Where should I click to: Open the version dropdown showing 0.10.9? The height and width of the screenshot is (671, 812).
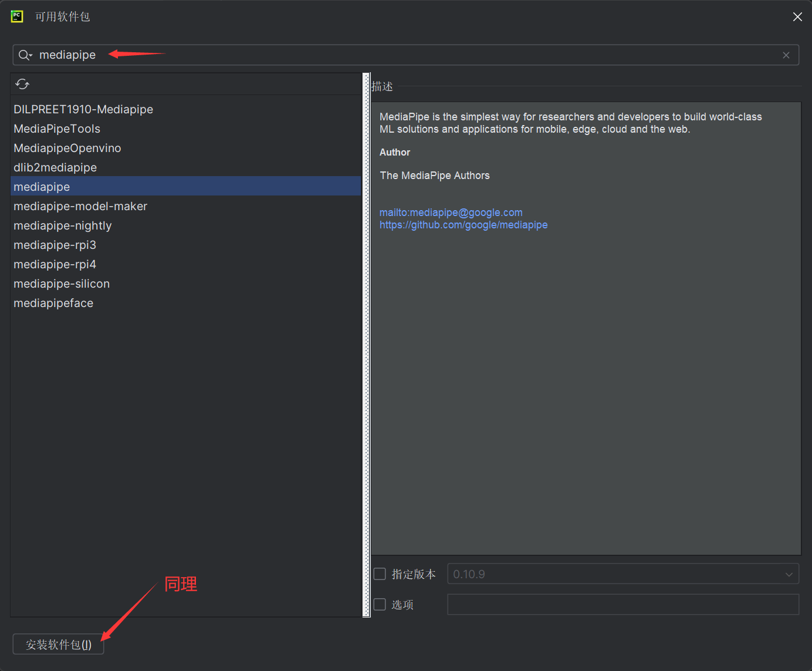coord(622,574)
